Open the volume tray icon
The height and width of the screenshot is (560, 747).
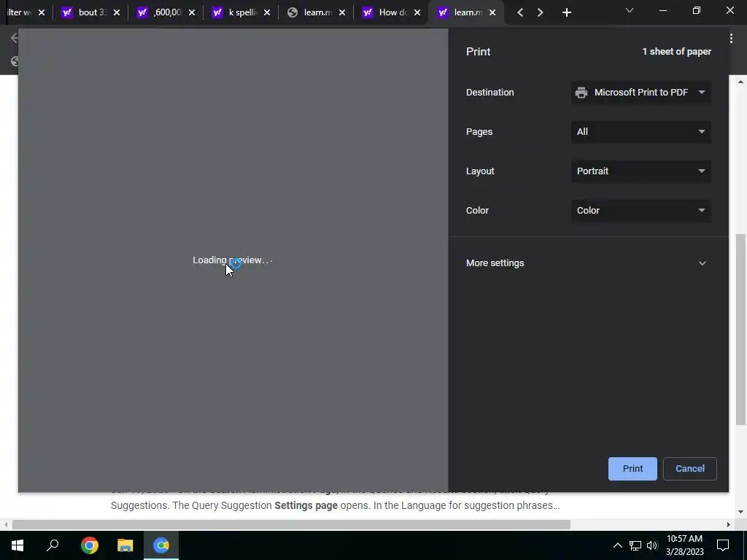652,545
